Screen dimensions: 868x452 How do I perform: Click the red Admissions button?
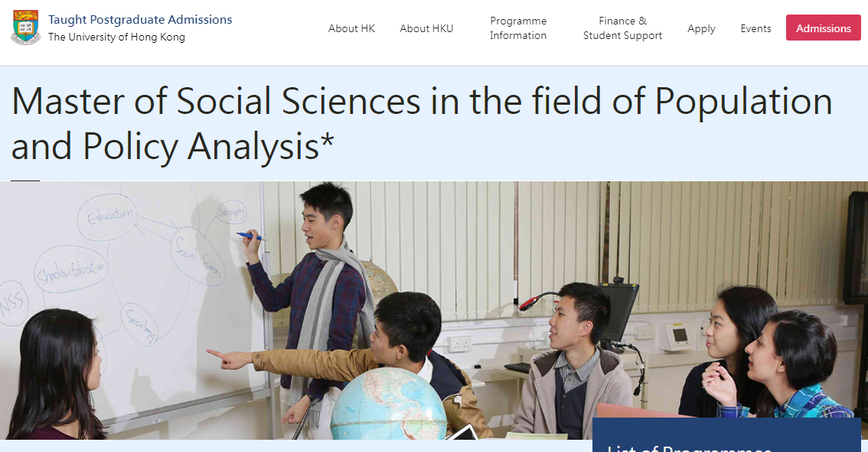click(x=823, y=28)
